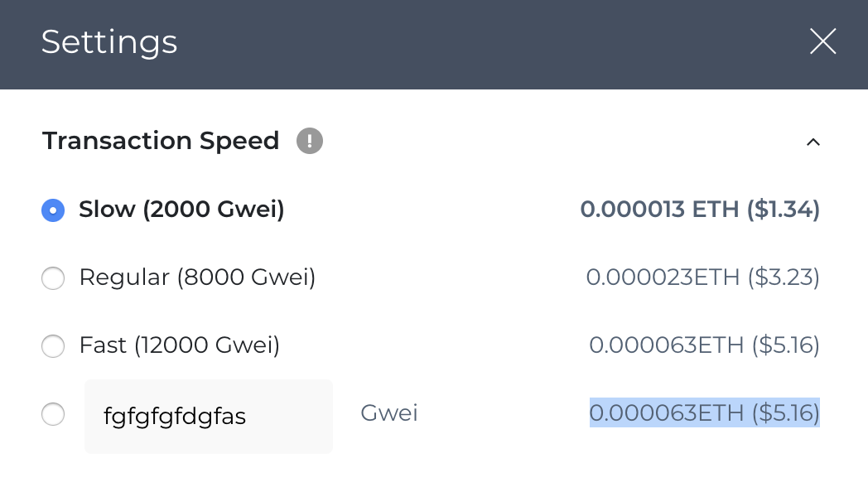
Task: Click the Gwei unit label
Action: (x=388, y=413)
